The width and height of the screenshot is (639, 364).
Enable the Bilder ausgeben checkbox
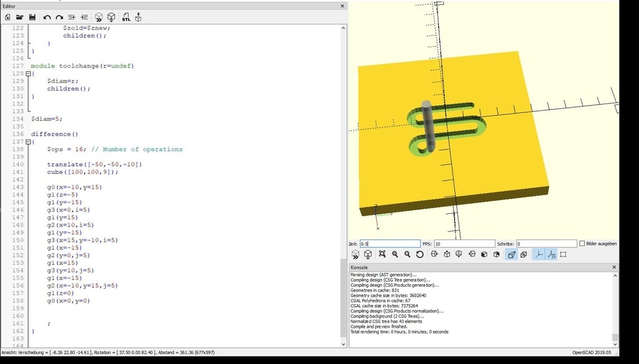pyautogui.click(x=581, y=244)
